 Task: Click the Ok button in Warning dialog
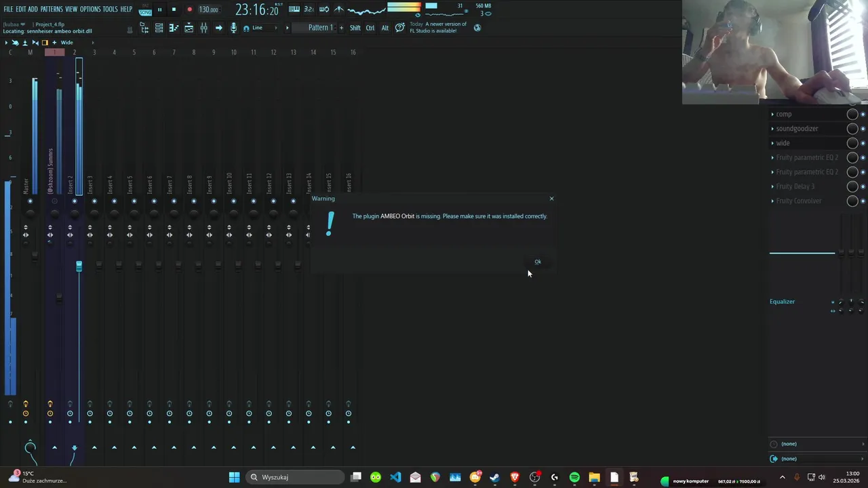[538, 262]
